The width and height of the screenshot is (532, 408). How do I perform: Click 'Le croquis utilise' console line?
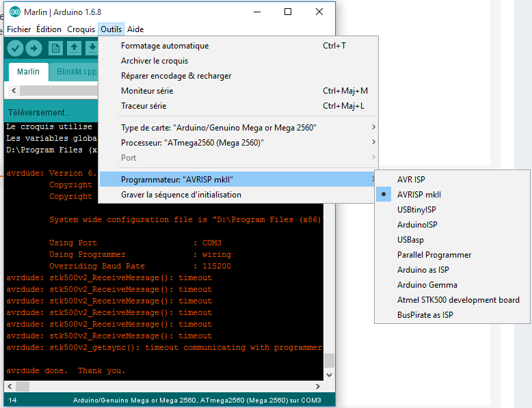[x=49, y=126]
